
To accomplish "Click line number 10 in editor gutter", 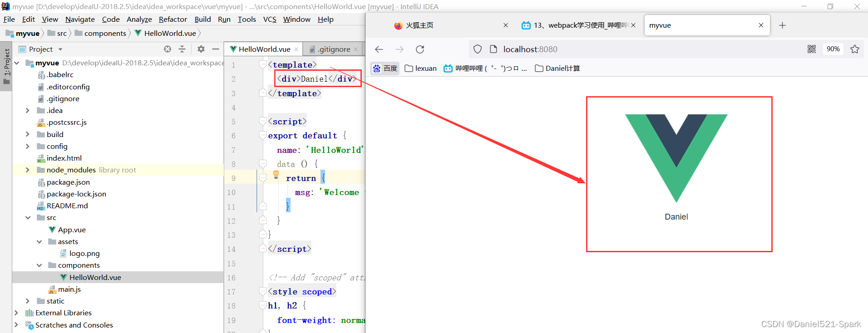I will [232, 192].
